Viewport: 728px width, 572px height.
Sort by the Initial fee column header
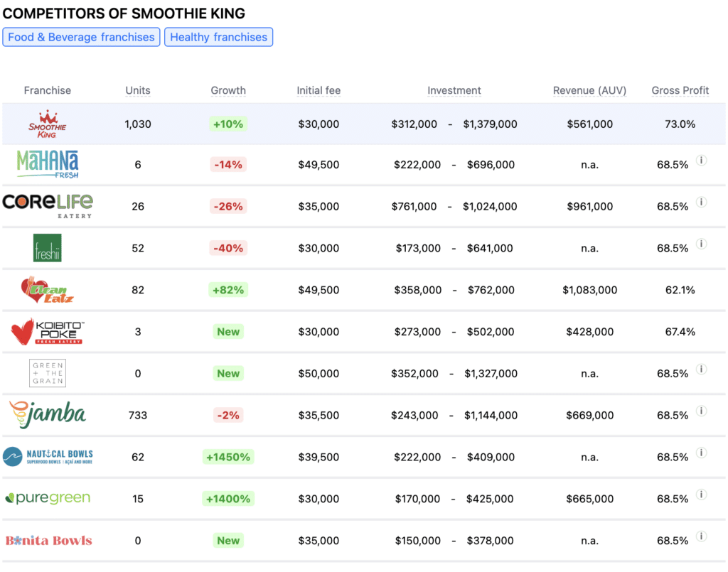click(318, 90)
